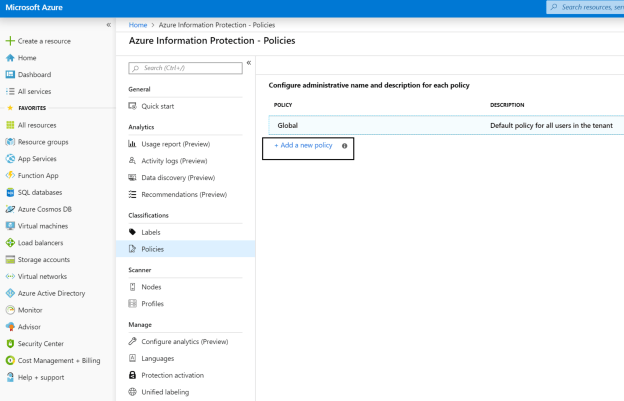The height and width of the screenshot is (401, 624).
Task: Click the breadcrumb Azure Information Protection - Policies
Action: click(x=217, y=25)
